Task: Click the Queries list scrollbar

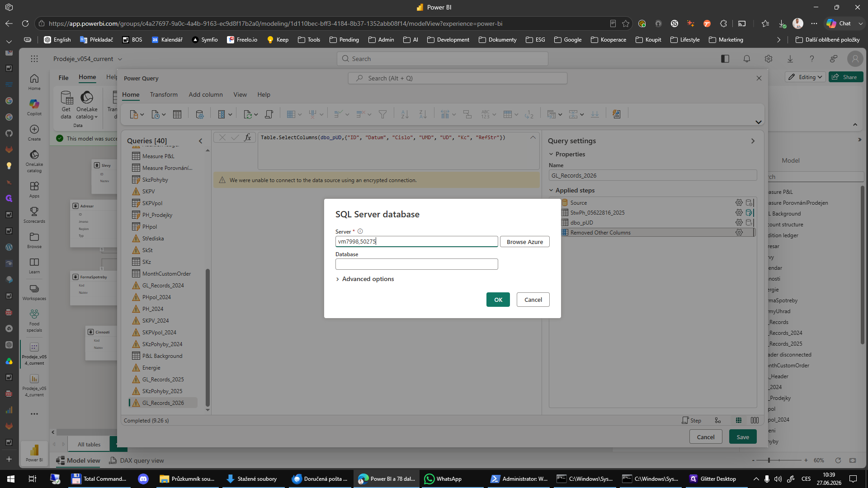Action: [208, 338]
